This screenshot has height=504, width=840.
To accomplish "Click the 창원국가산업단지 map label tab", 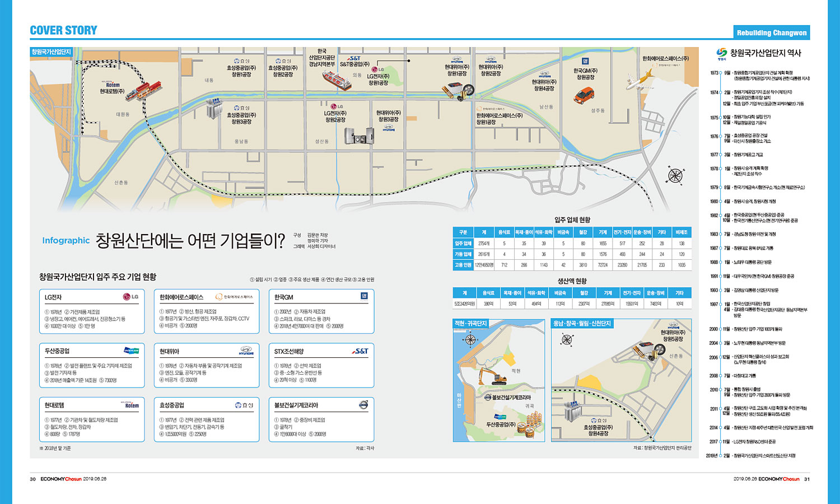I will pos(51,52).
